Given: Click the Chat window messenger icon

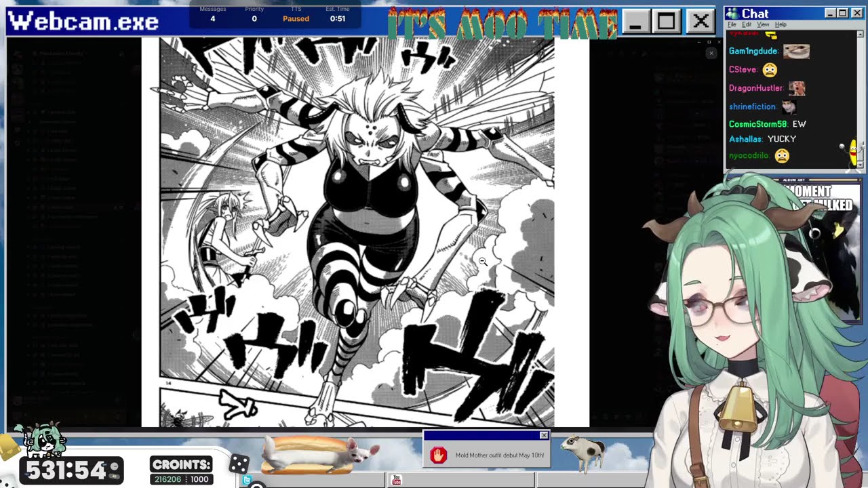Looking at the screenshot, I should coord(732,14).
